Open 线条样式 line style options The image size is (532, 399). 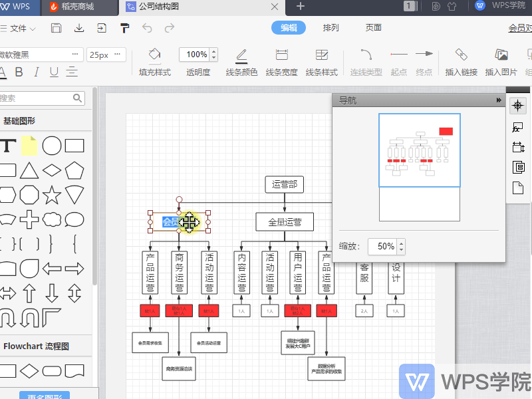(x=322, y=63)
